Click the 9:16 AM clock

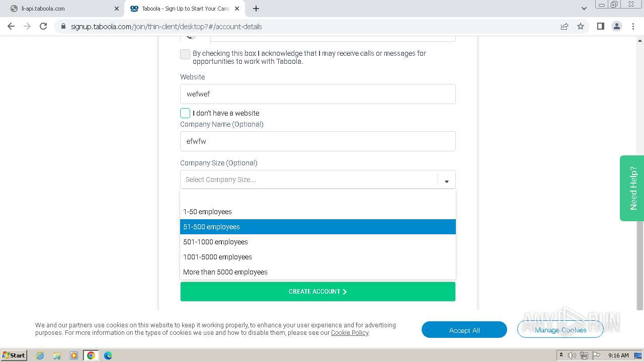(618, 355)
